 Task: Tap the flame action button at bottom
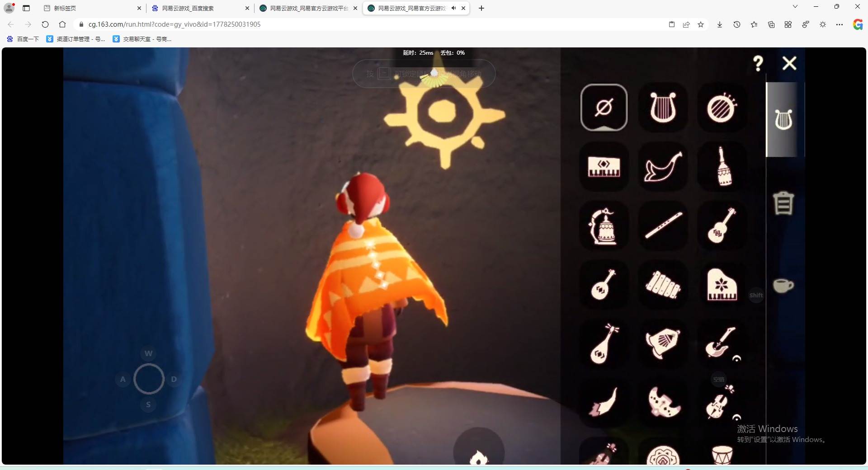click(479, 452)
